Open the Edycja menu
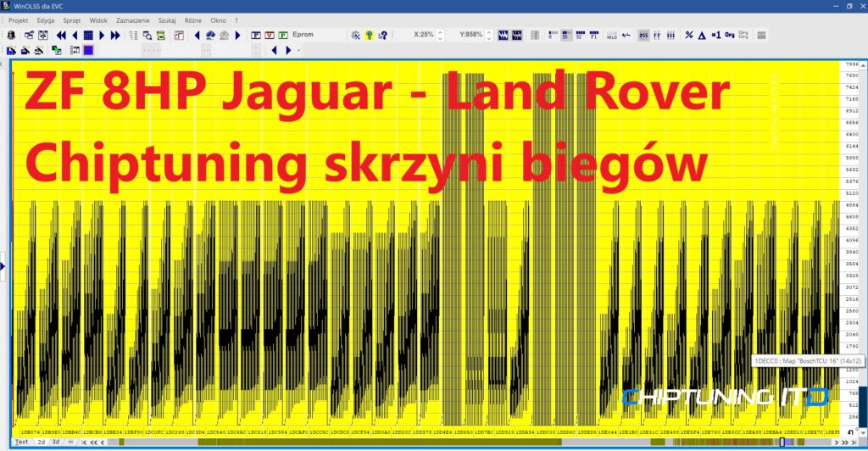Image resolution: width=868 pixels, height=451 pixels. pyautogui.click(x=46, y=20)
